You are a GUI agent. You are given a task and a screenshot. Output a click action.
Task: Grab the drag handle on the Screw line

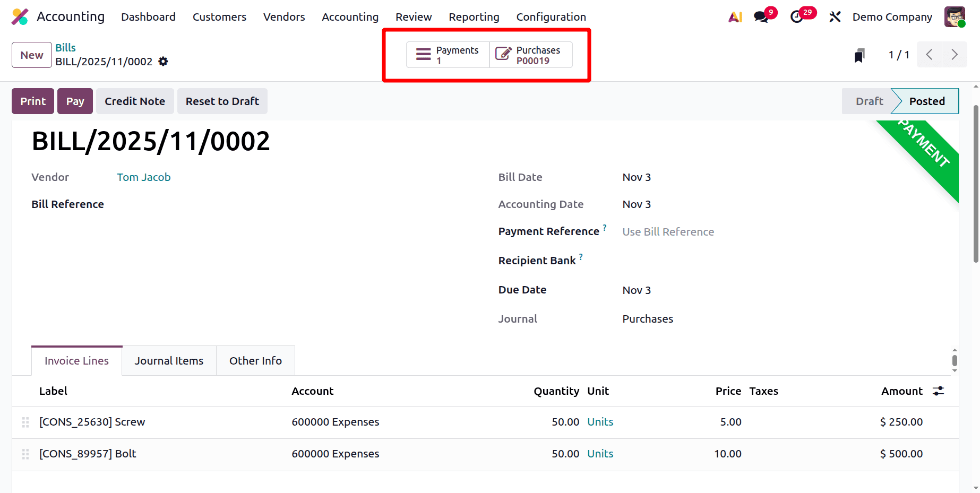coord(25,422)
